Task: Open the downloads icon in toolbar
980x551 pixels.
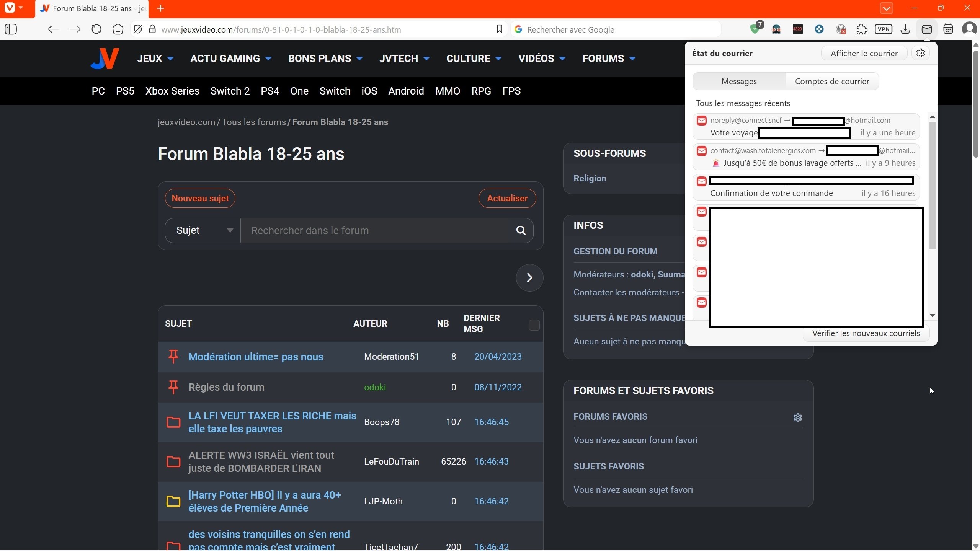Action: coord(905,29)
